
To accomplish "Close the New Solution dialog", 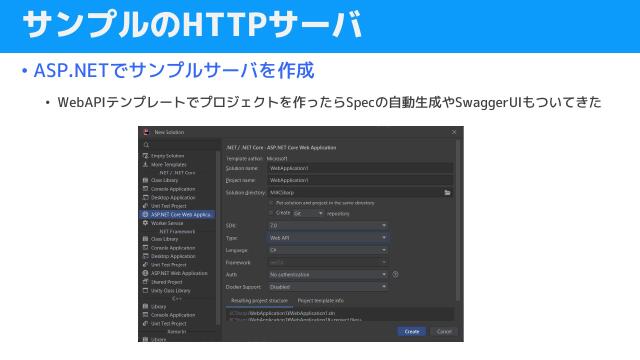I will [454, 132].
